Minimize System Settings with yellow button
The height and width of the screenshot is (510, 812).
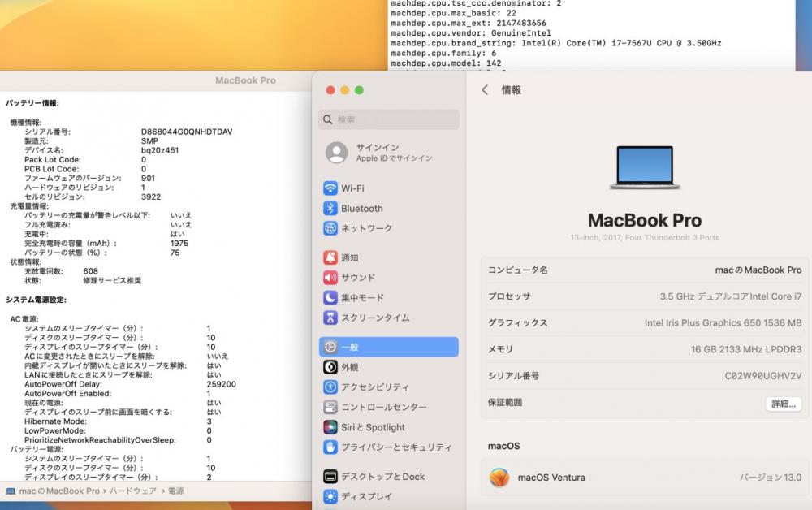(345, 90)
